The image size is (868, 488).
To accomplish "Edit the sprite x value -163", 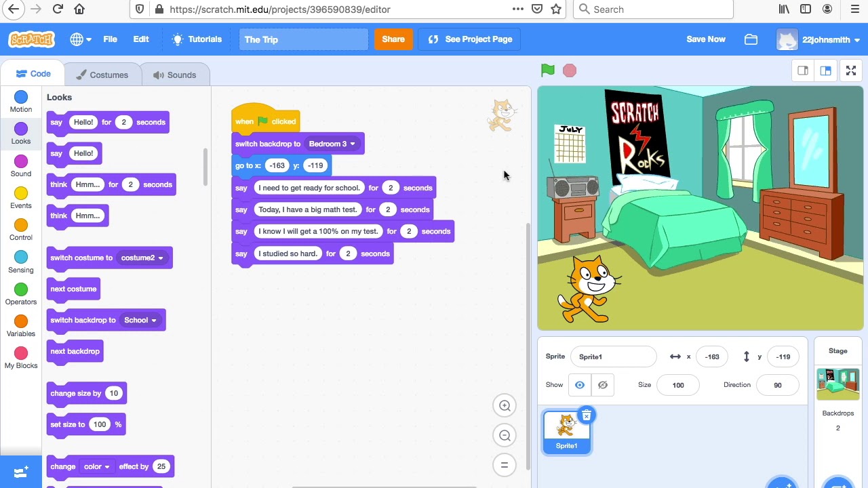I will (712, 357).
